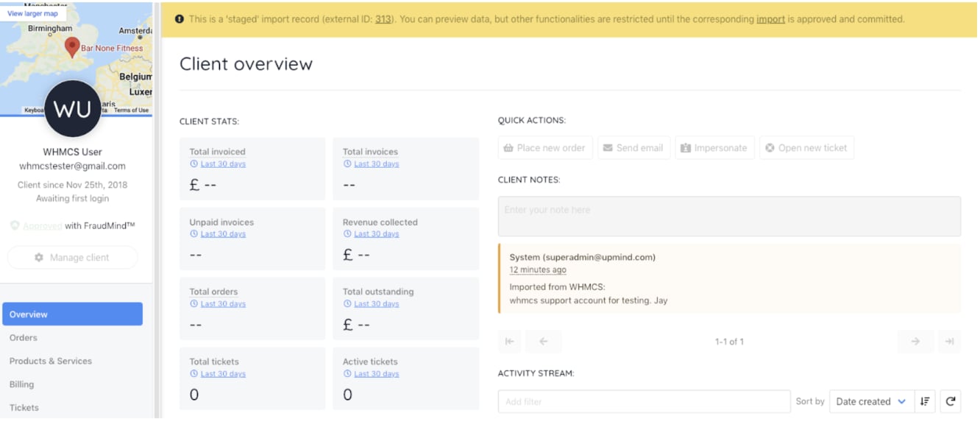Open the Date created sort dropdown
The width and height of the screenshot is (980, 433).
click(x=872, y=401)
